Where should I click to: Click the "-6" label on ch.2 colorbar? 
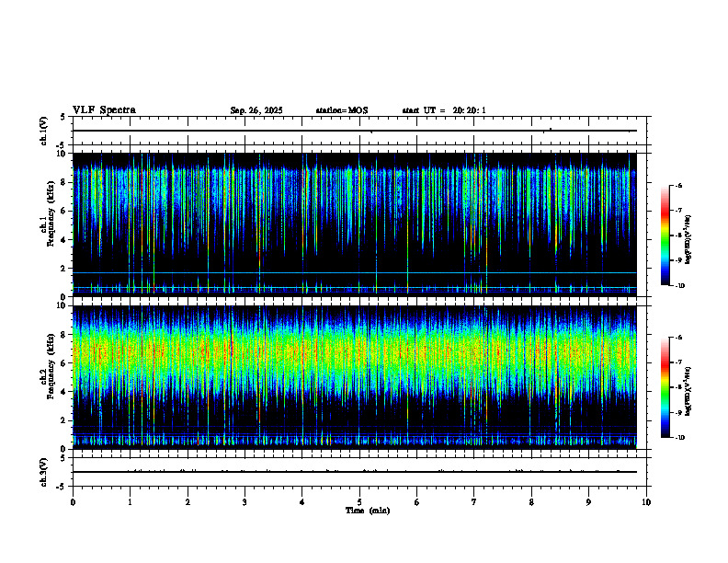point(679,338)
